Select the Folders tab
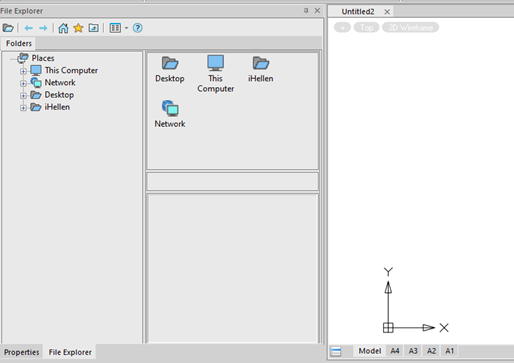The image size is (514, 363). tap(19, 43)
